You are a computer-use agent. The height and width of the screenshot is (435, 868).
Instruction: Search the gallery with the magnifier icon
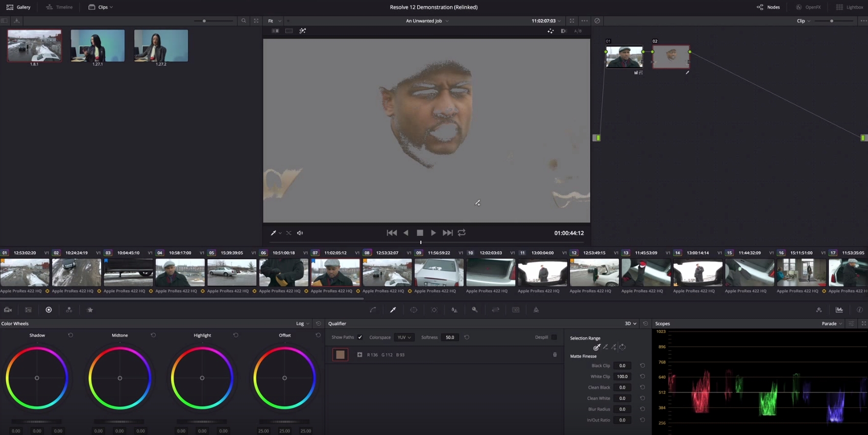(x=244, y=21)
